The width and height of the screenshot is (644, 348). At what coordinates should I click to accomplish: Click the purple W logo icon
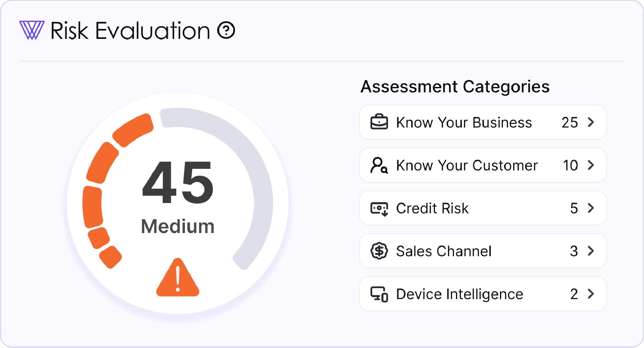pyautogui.click(x=32, y=30)
